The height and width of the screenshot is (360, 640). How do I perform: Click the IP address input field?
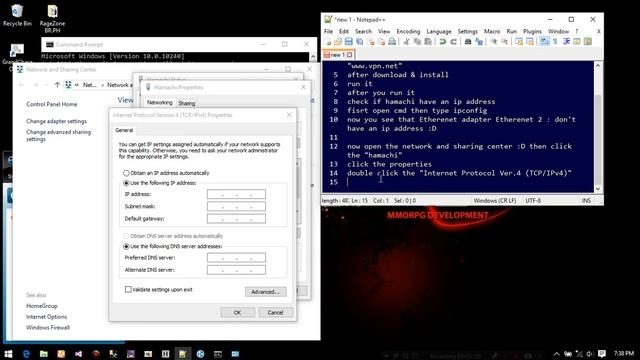point(236,194)
